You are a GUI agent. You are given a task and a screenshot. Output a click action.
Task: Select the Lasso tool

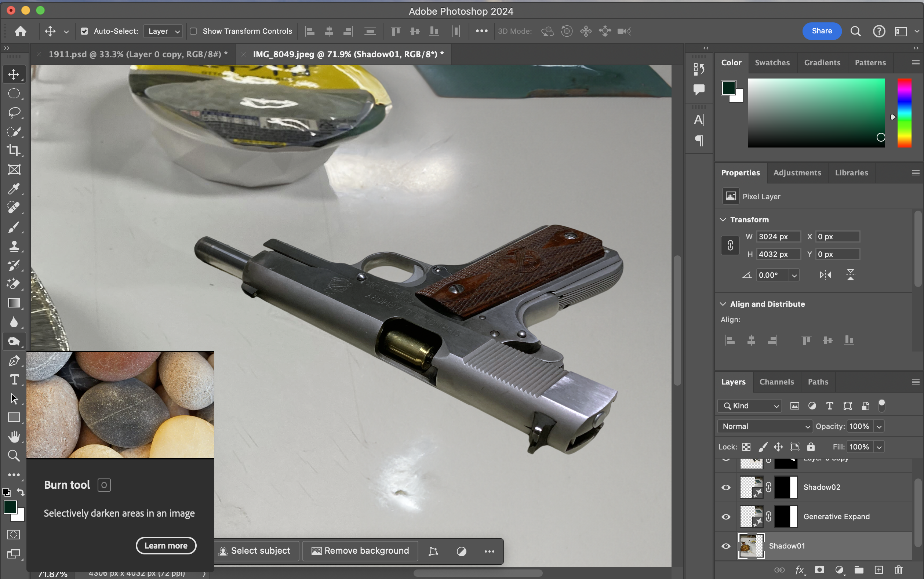(x=14, y=112)
